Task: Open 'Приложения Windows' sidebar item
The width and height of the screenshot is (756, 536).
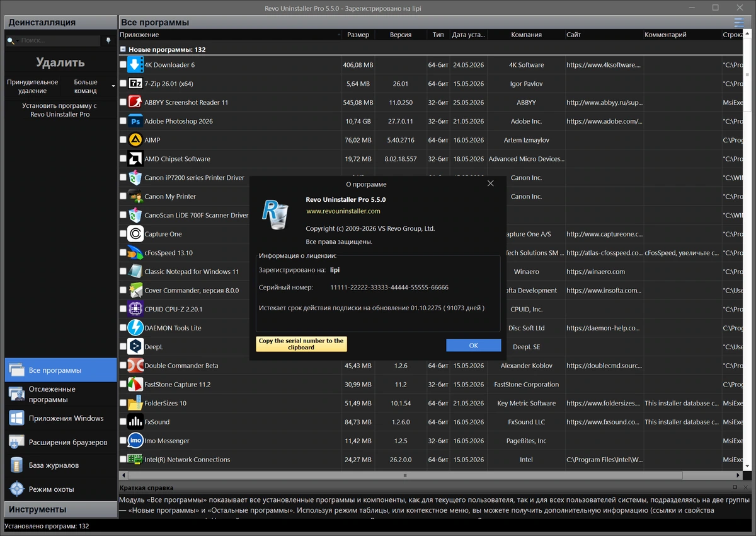Action: (x=60, y=418)
